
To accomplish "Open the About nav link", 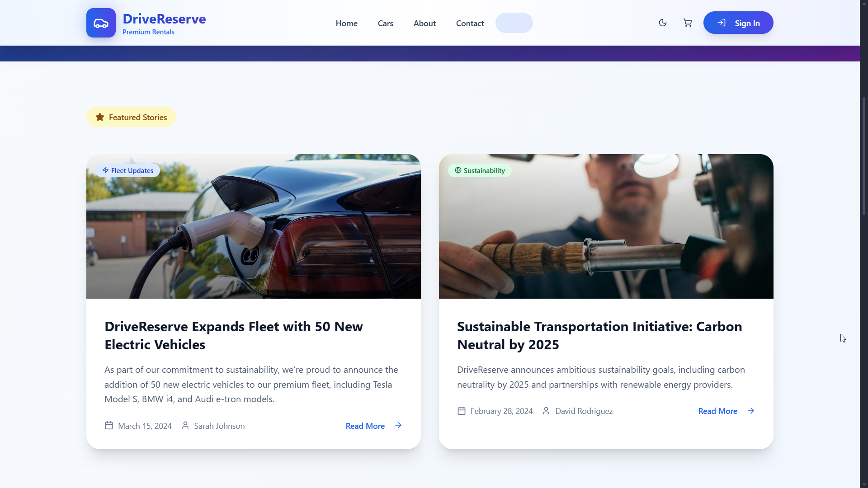I will (425, 23).
